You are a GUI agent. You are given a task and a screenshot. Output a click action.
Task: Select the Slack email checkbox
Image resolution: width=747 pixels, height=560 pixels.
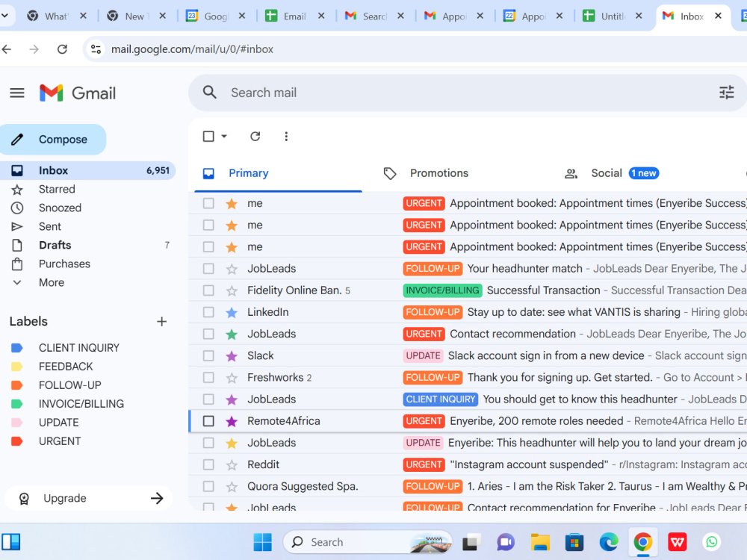click(208, 355)
